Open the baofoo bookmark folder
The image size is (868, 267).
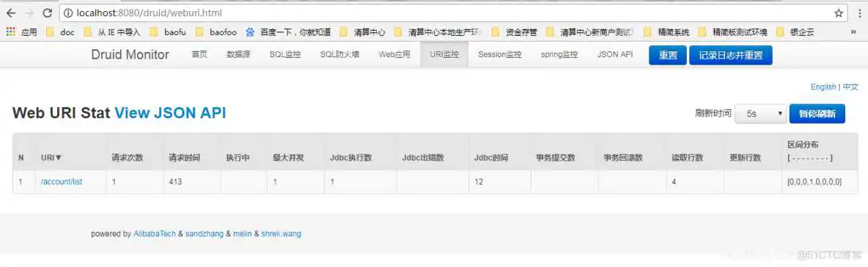pos(216,32)
